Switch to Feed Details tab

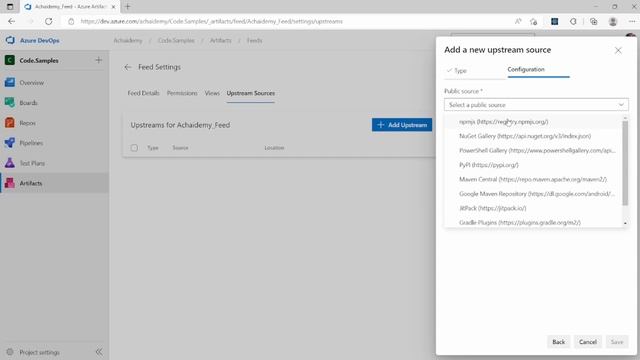[x=143, y=93]
